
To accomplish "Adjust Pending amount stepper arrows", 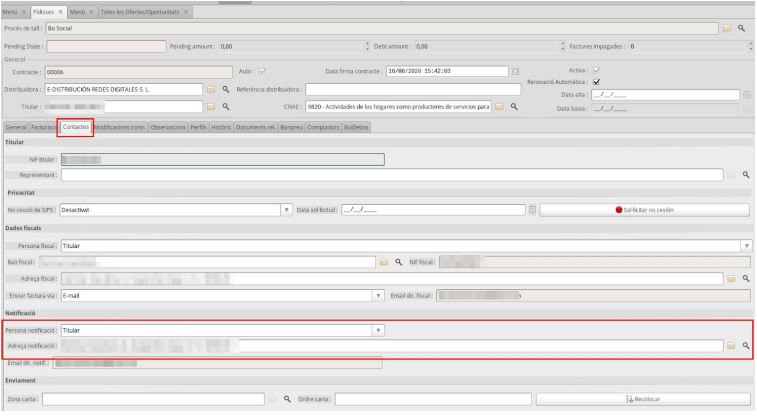I will point(367,46).
